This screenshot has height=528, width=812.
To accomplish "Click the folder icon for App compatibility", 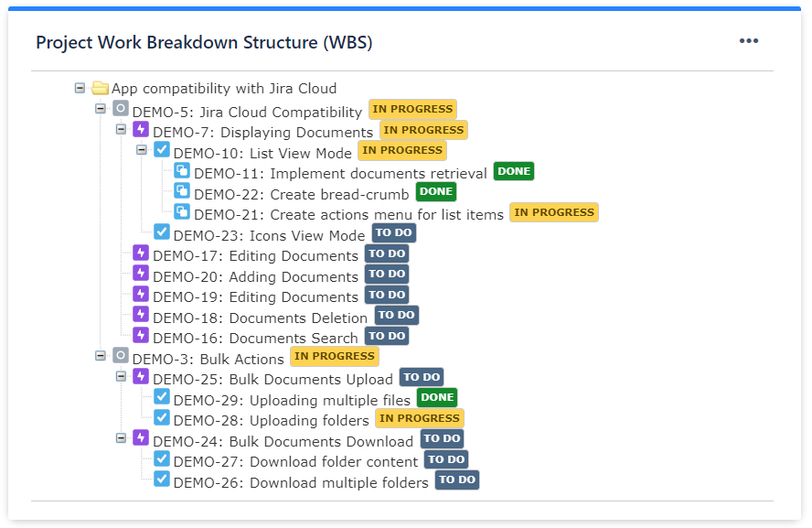I will (x=100, y=88).
